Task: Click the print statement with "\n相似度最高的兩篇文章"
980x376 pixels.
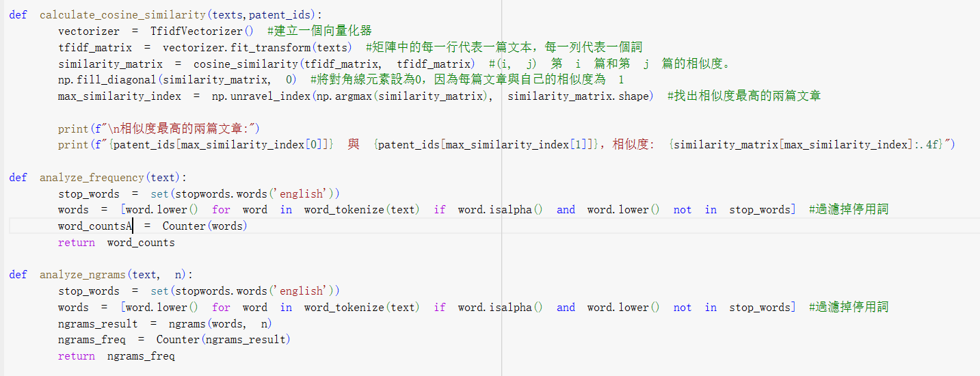Action: coord(159,129)
